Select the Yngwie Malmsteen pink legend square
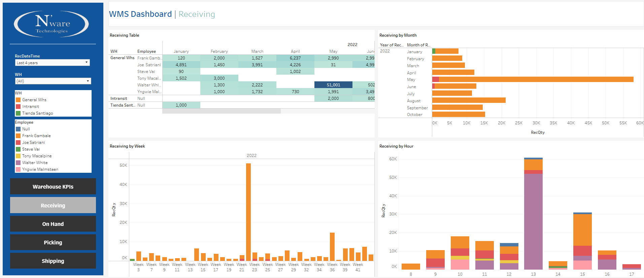 [x=19, y=169]
